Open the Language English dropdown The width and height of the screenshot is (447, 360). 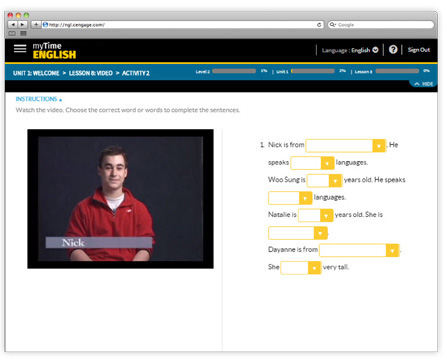click(350, 50)
